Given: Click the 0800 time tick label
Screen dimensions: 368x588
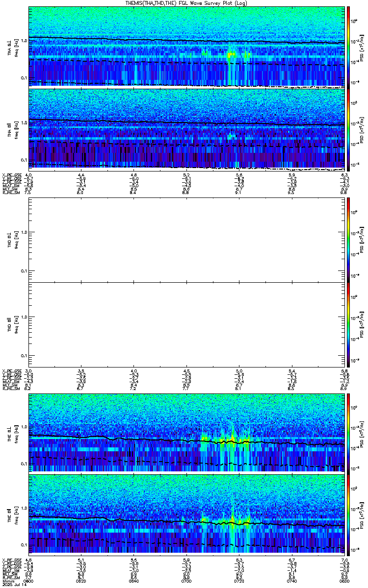Looking at the screenshot, I should coord(344,581).
